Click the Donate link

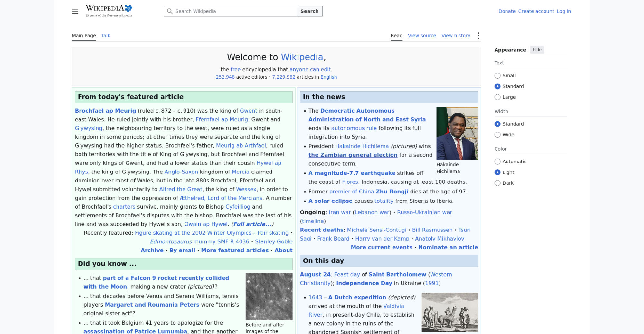(507, 11)
